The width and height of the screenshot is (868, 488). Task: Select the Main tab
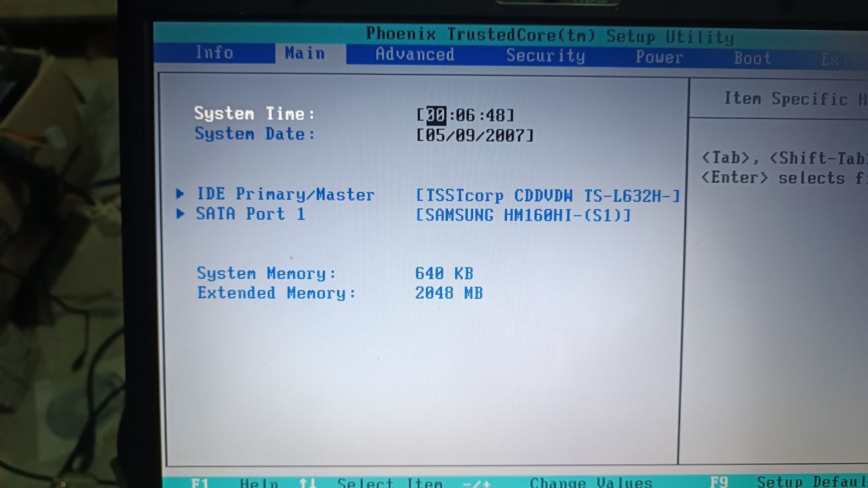coord(304,54)
